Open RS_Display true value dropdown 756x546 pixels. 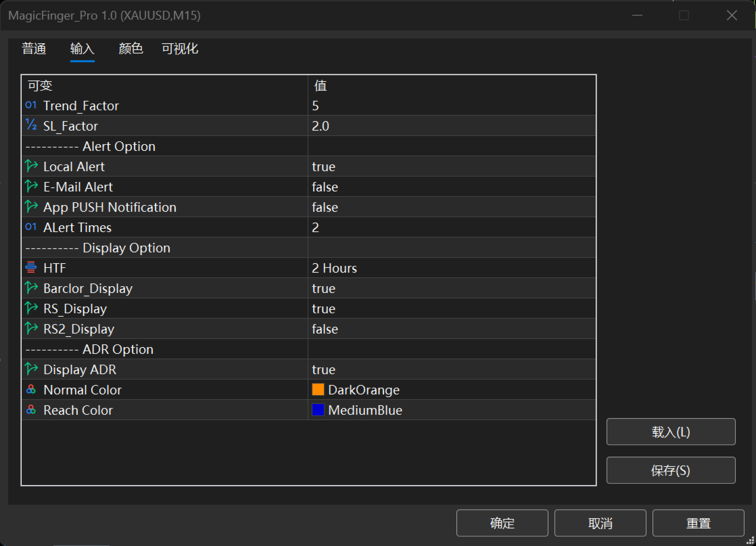tap(452, 309)
